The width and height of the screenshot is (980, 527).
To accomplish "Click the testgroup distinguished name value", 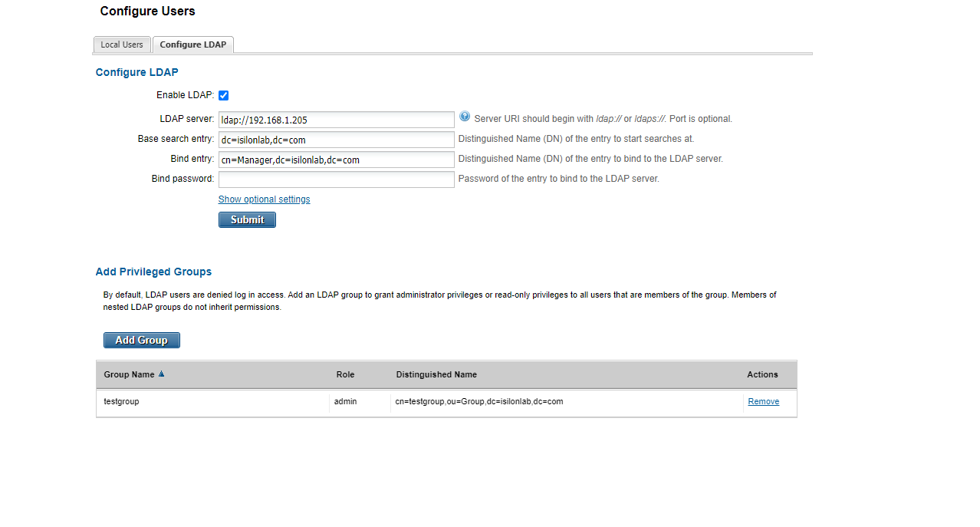I will coord(479,400).
